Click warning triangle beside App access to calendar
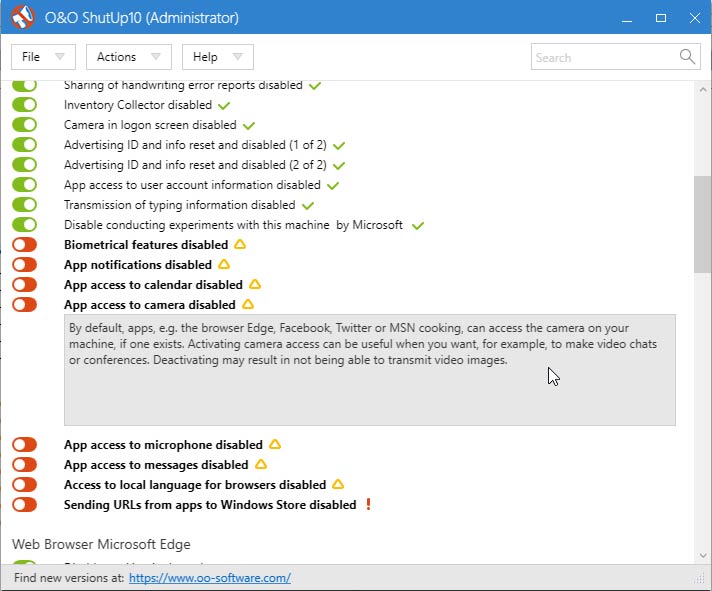 pyautogui.click(x=255, y=284)
